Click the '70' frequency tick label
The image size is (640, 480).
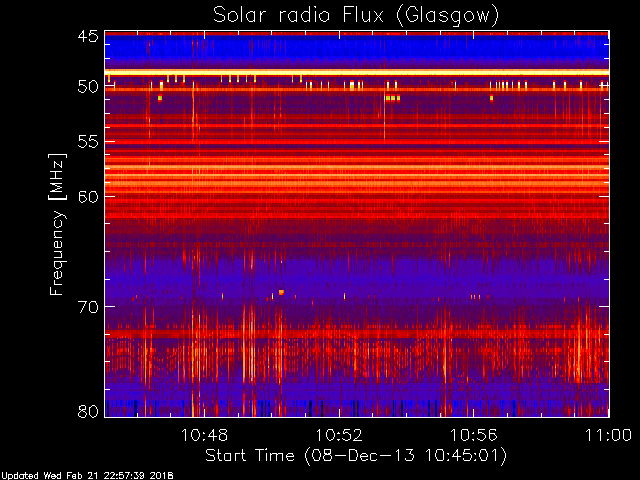pos(88,307)
